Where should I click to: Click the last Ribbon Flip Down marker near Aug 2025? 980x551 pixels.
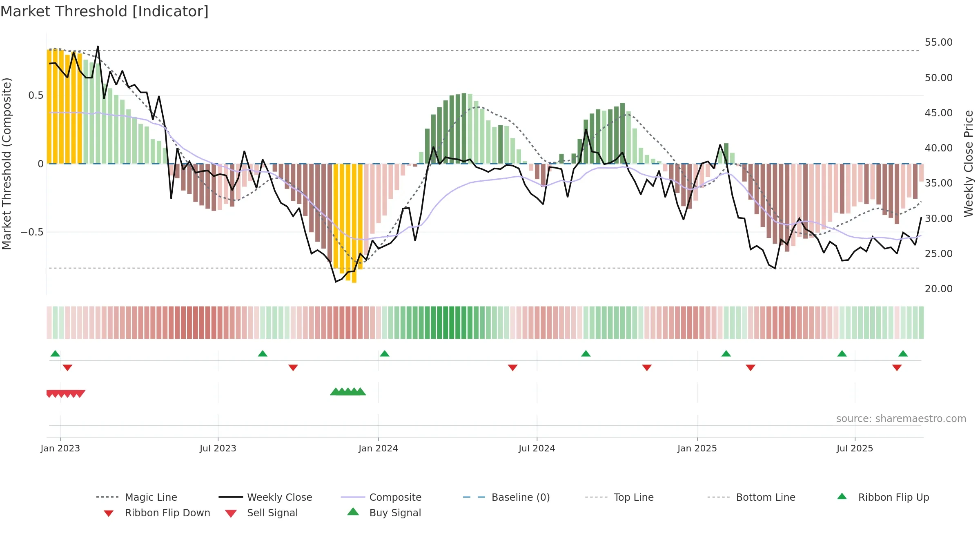pos(897,368)
